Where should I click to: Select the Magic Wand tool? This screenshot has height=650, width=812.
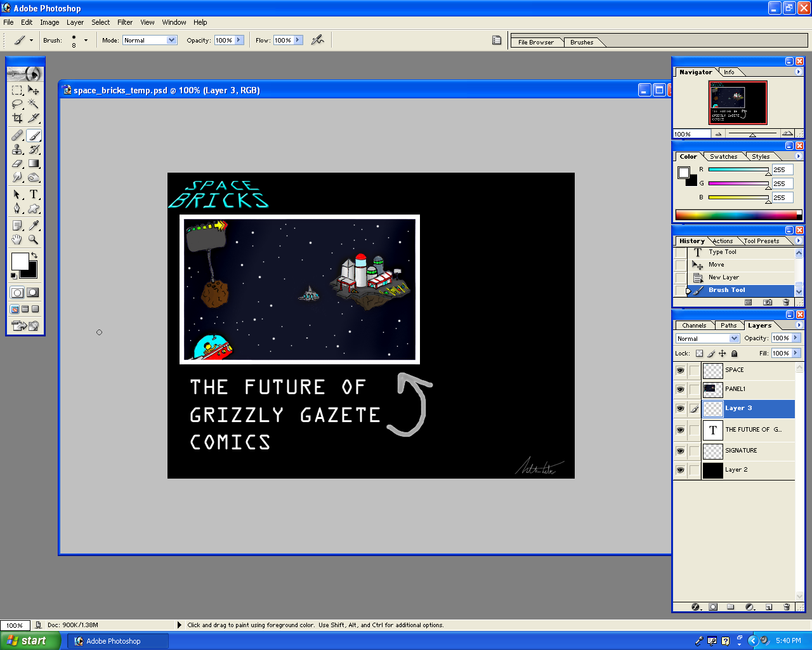click(x=34, y=104)
